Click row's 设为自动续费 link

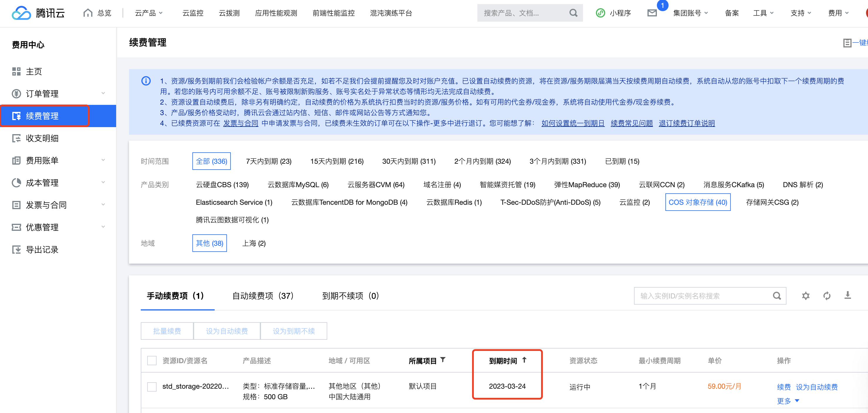coord(817,387)
